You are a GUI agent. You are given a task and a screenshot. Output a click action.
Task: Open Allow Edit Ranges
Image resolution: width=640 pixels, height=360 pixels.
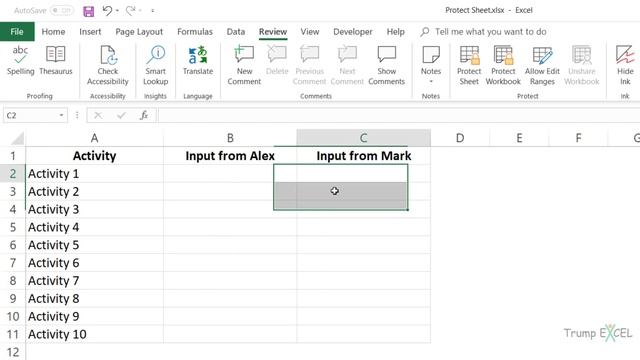[x=542, y=65]
